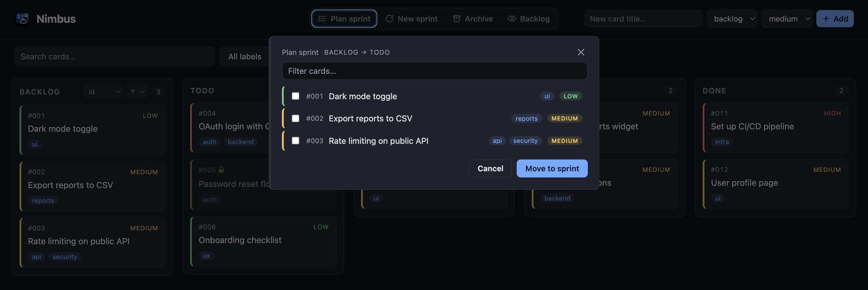
Task: Click the backend label on OAuth login card
Action: (241, 142)
